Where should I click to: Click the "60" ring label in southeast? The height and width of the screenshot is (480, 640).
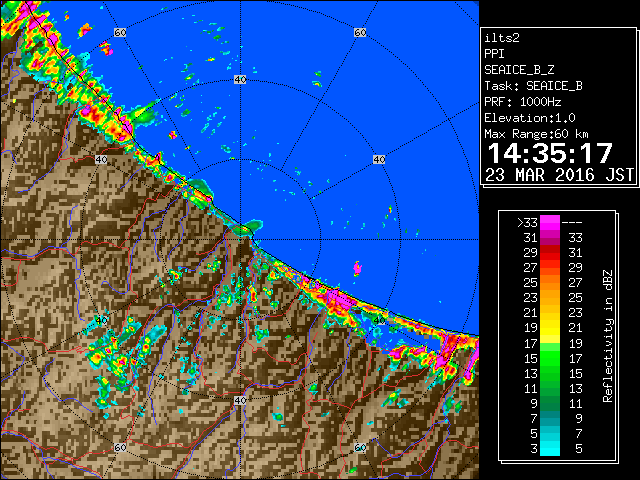[360, 448]
